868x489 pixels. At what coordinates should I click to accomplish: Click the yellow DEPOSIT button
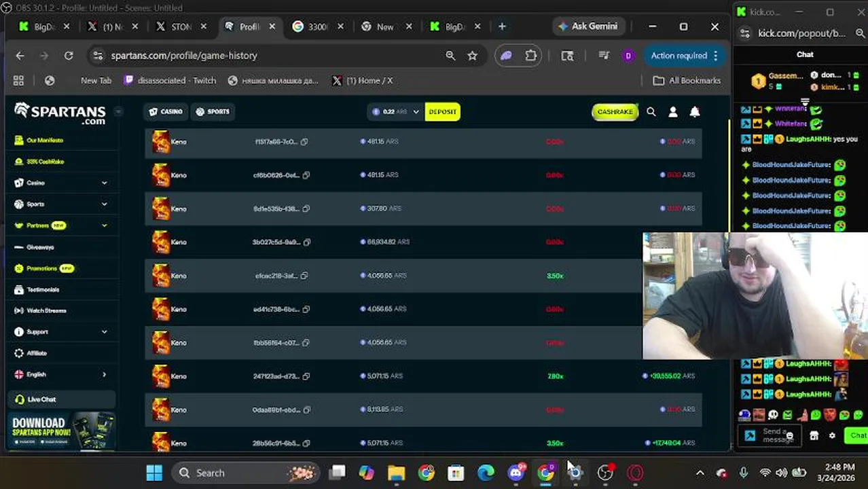443,112
